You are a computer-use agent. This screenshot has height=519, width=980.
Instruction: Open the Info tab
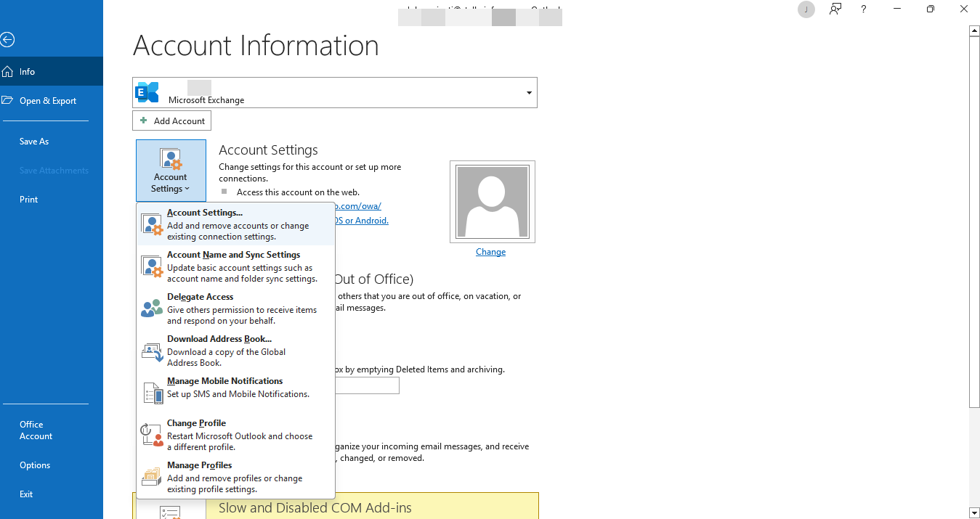tap(52, 71)
